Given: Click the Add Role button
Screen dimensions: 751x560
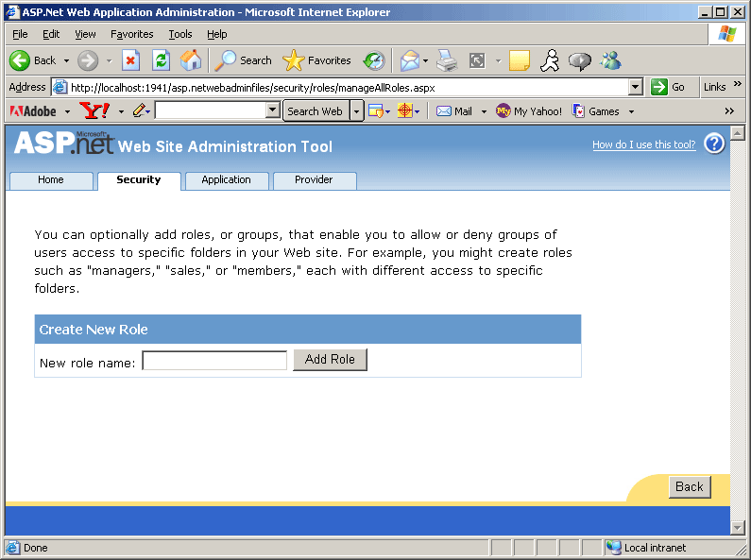Looking at the screenshot, I should click(330, 360).
